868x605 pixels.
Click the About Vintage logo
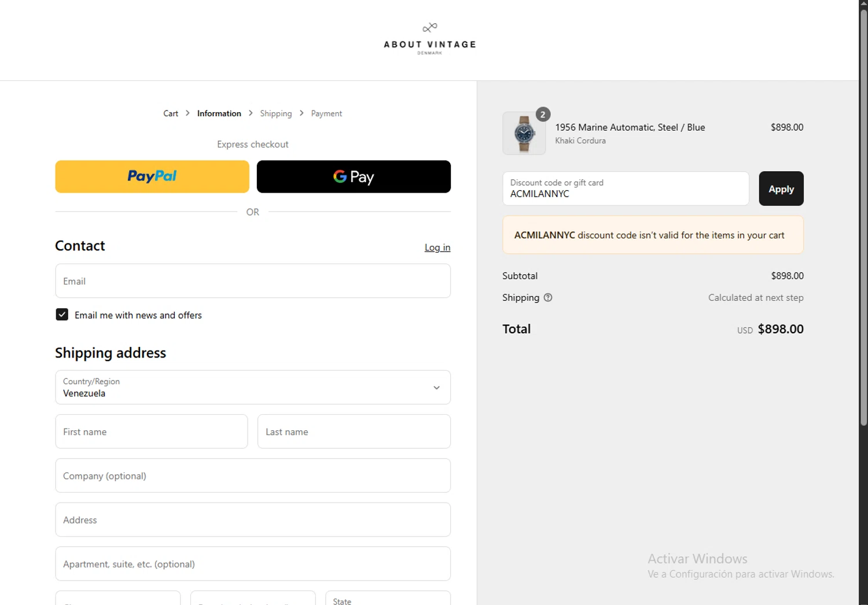pos(429,38)
